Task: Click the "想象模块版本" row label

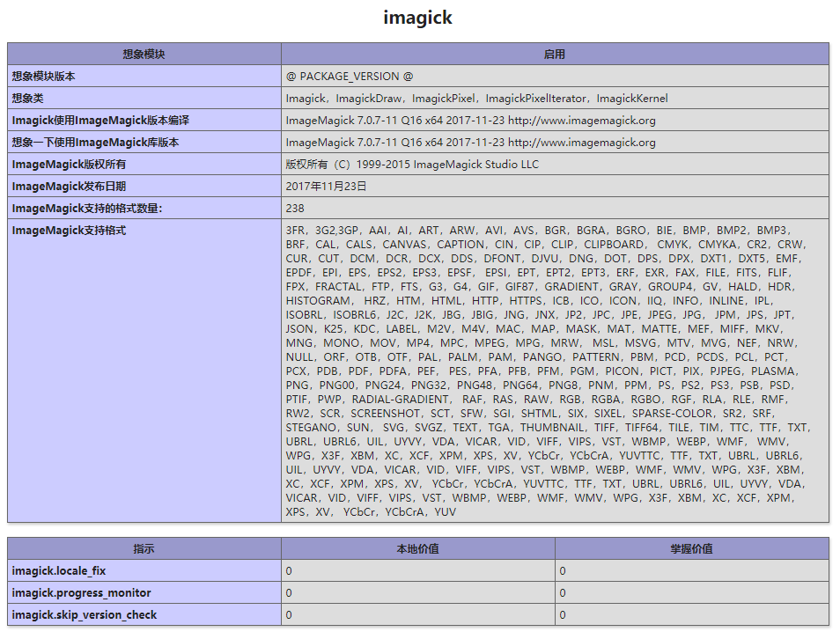Action: [43, 76]
